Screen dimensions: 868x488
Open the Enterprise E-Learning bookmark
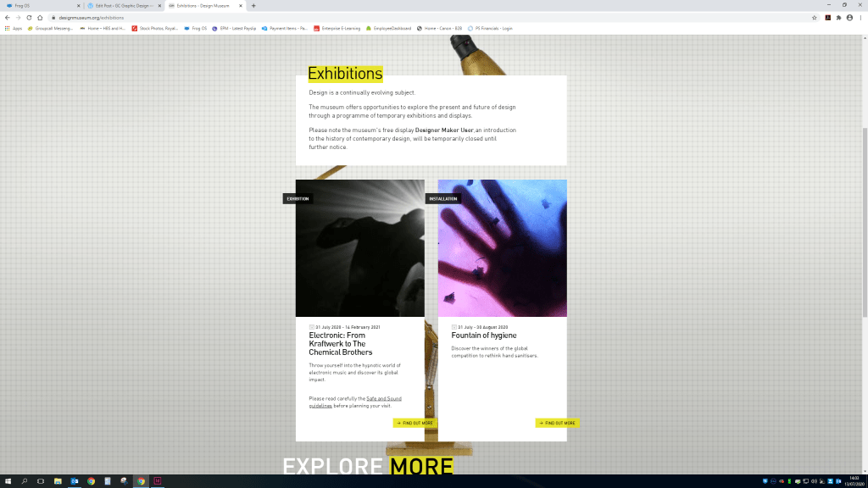(x=337, y=28)
